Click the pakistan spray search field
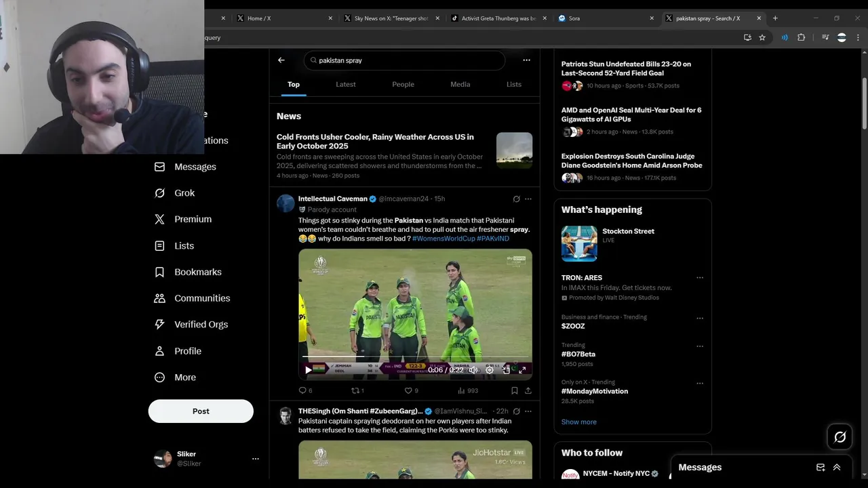This screenshot has height=488, width=868. click(x=404, y=60)
